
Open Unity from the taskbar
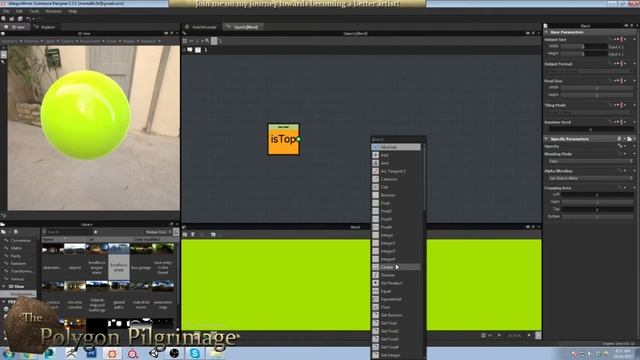(153, 353)
